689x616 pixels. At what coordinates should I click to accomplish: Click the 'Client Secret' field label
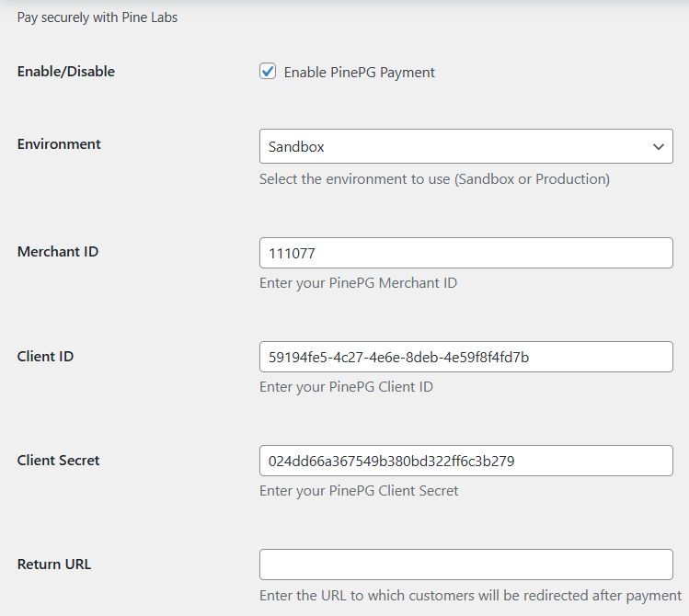[59, 460]
